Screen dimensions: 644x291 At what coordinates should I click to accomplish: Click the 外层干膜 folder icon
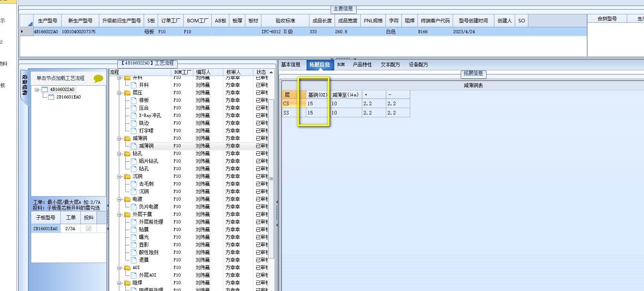[128, 215]
